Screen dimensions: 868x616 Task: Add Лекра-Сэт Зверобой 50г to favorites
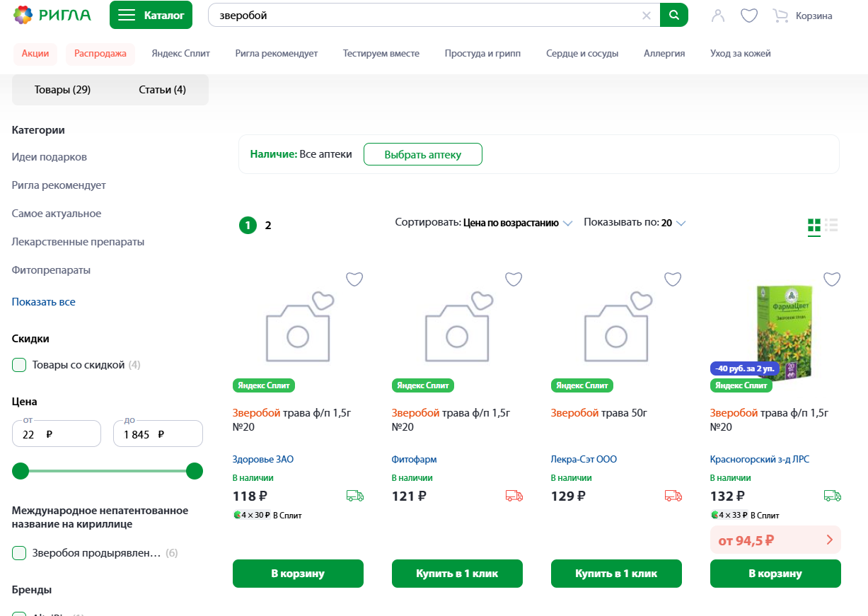(x=673, y=279)
